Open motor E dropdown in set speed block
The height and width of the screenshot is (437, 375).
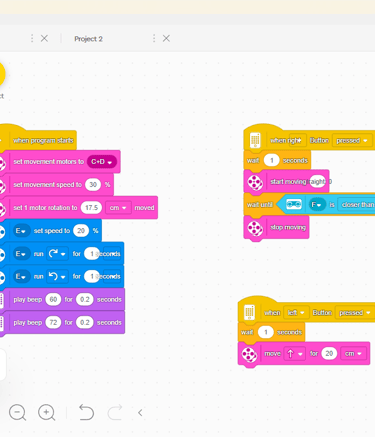pyautogui.click(x=21, y=231)
